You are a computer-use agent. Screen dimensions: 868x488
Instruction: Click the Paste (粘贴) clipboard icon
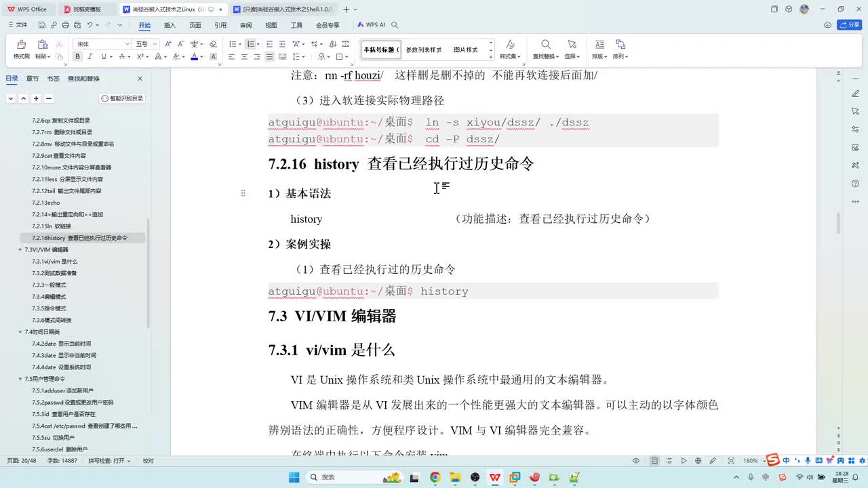pyautogui.click(x=42, y=45)
